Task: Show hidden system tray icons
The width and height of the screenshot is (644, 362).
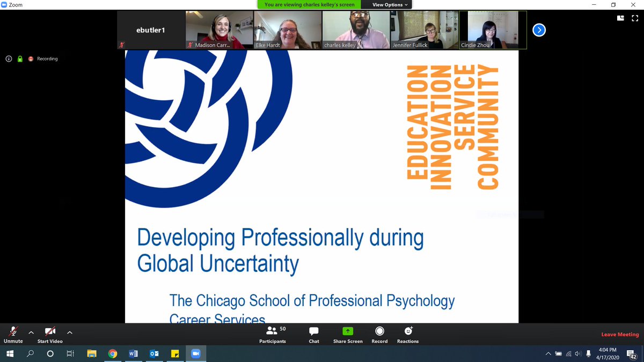Action: tap(548, 354)
